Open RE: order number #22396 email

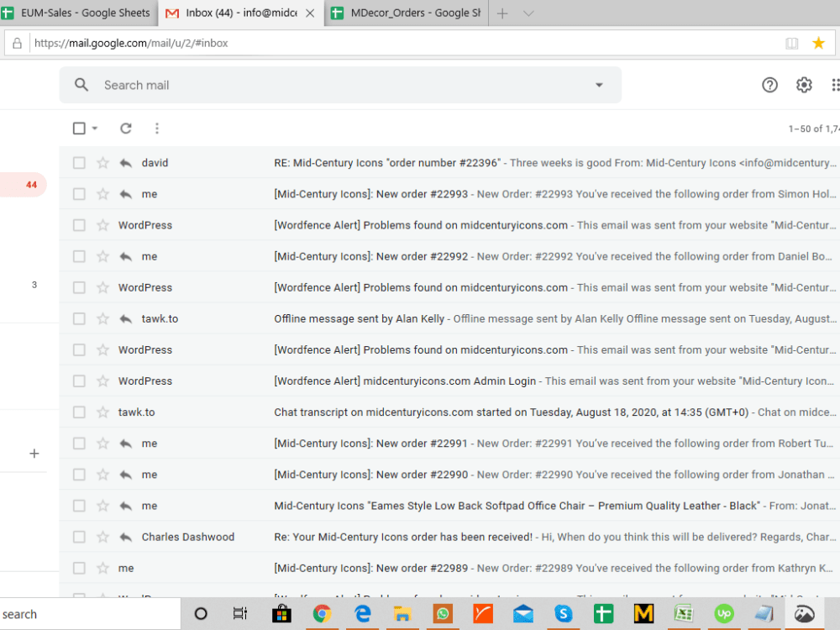449,162
